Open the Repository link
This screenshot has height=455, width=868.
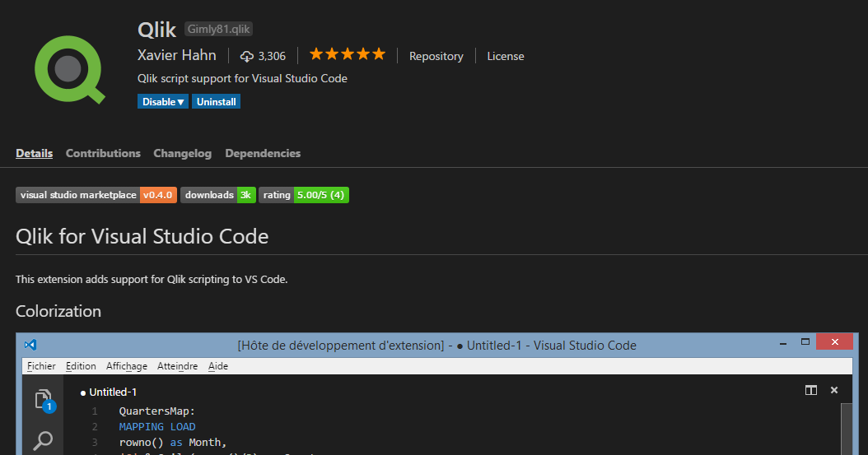tap(436, 57)
